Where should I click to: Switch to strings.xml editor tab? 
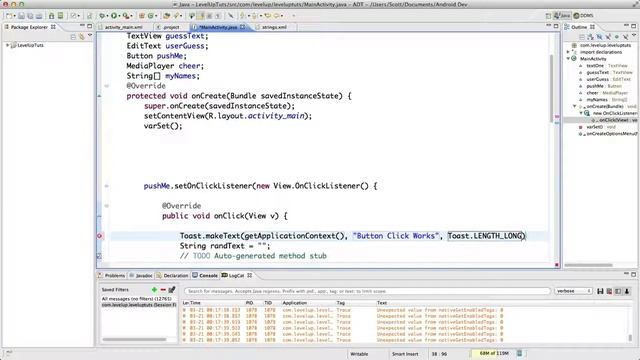[274, 27]
